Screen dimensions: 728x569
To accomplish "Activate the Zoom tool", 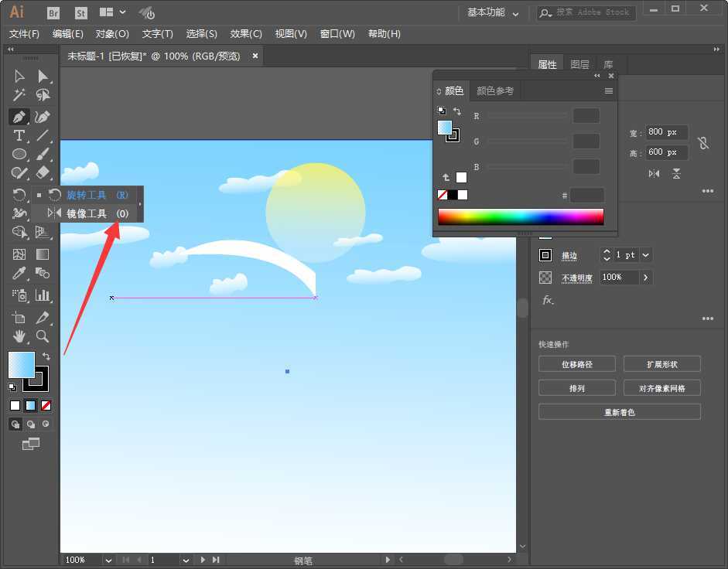I will [43, 336].
